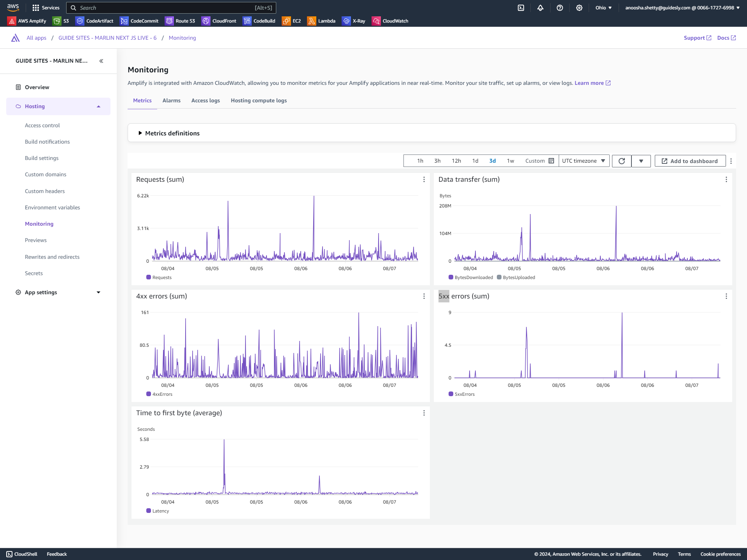The height and width of the screenshot is (560, 747).
Task: Select the 12h time range option
Action: [x=456, y=161]
